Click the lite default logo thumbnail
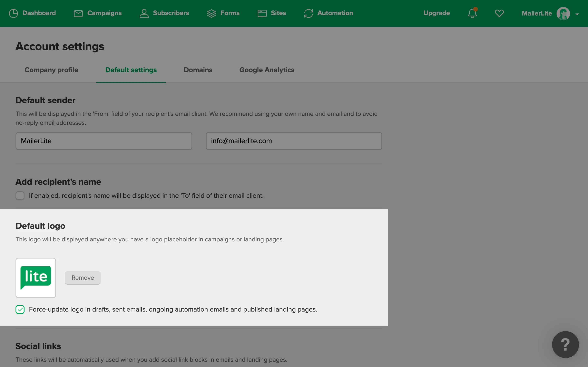Screen dimensions: 588x367 pyautogui.click(x=36, y=278)
